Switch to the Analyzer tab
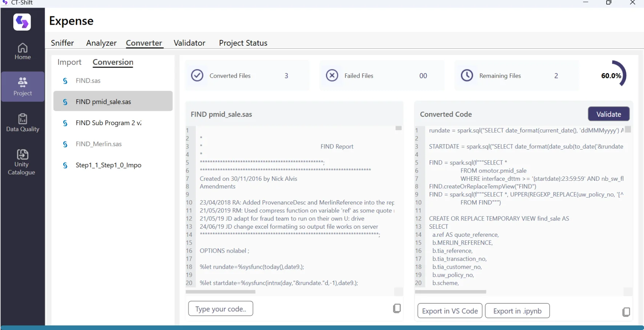Screen dimensions: 644x330 pos(101,43)
